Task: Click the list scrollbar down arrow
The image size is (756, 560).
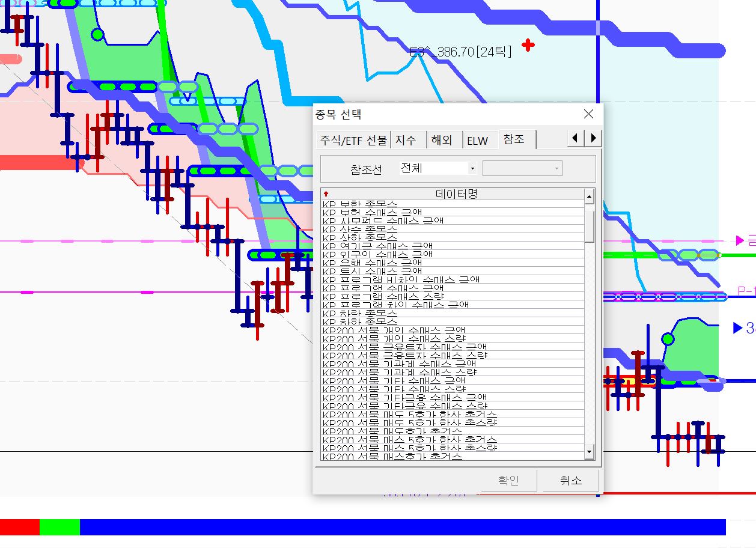Action: pyautogui.click(x=589, y=451)
